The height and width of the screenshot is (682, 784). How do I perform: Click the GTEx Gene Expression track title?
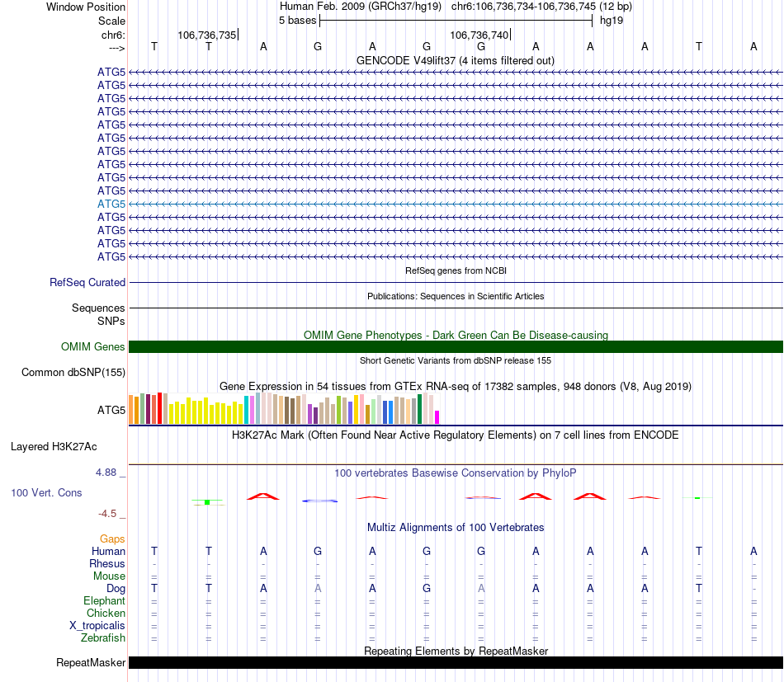[456, 386]
